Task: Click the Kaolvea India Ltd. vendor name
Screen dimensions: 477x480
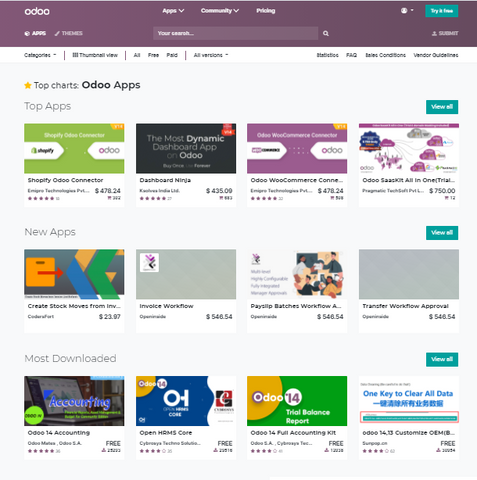Action: click(159, 191)
